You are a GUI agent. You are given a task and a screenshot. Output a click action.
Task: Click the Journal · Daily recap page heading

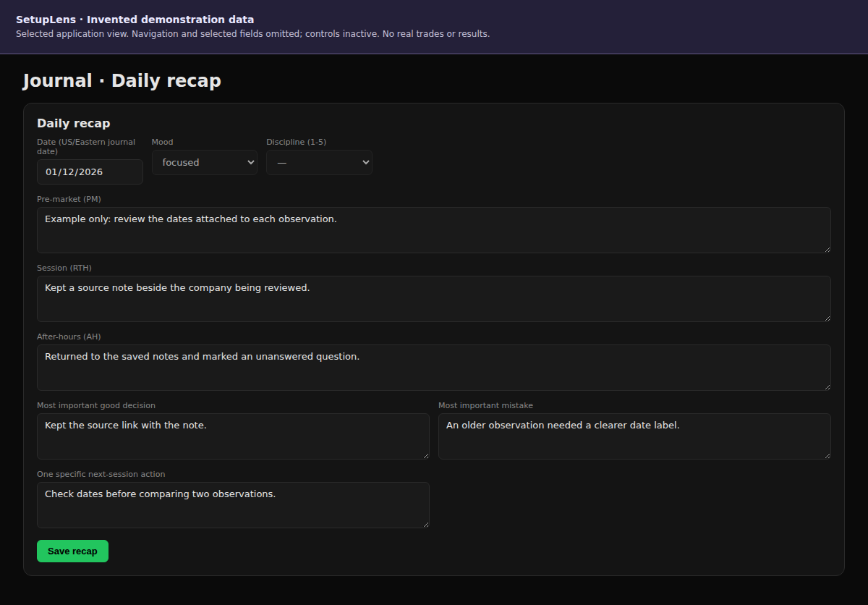point(122,80)
